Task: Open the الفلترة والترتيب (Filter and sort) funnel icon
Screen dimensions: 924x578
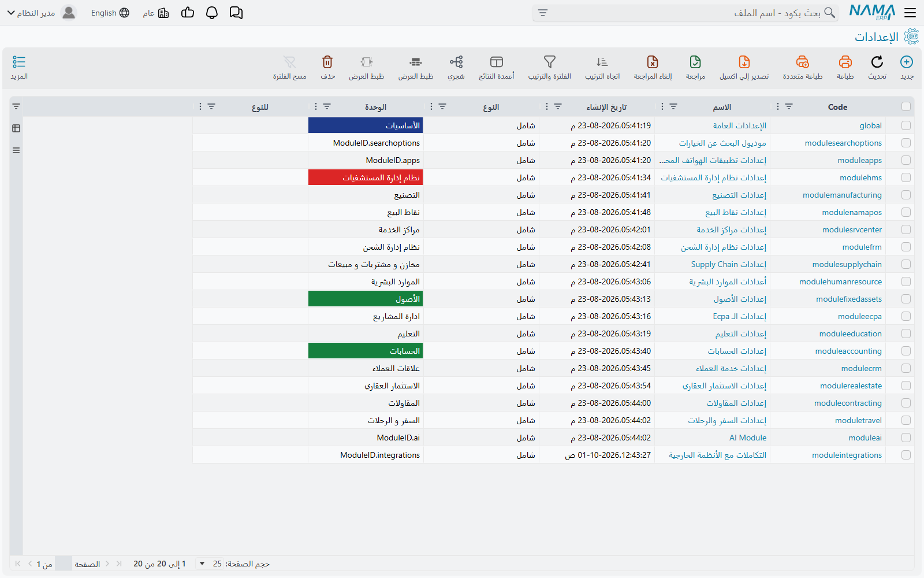Action: 550,62
